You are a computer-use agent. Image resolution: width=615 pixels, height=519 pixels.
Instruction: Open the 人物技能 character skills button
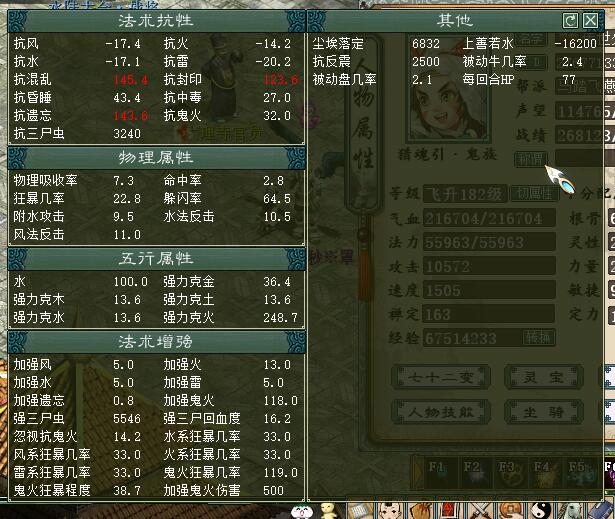click(441, 412)
